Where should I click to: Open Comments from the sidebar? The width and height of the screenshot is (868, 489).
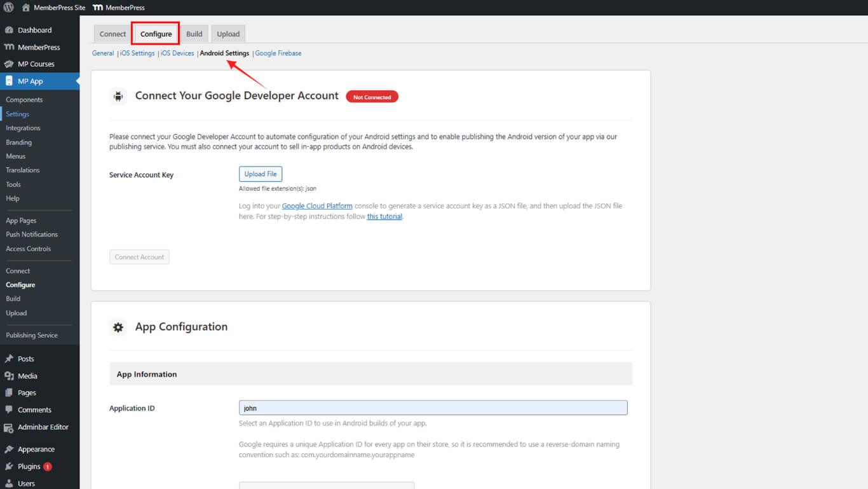(34, 410)
